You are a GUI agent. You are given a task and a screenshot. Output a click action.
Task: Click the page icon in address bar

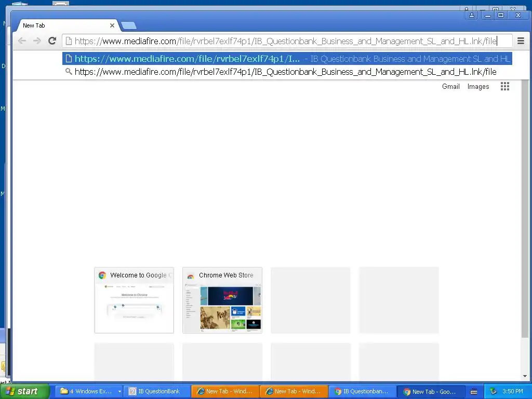tap(69, 41)
